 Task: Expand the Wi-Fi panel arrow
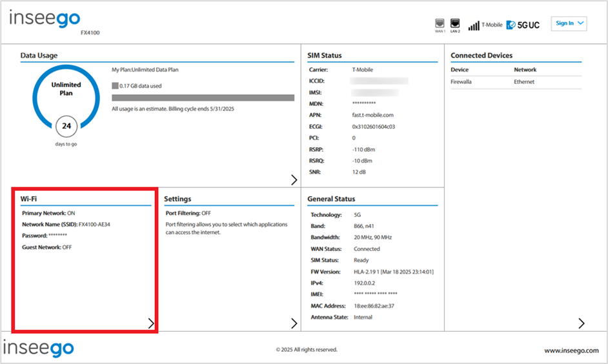151,323
